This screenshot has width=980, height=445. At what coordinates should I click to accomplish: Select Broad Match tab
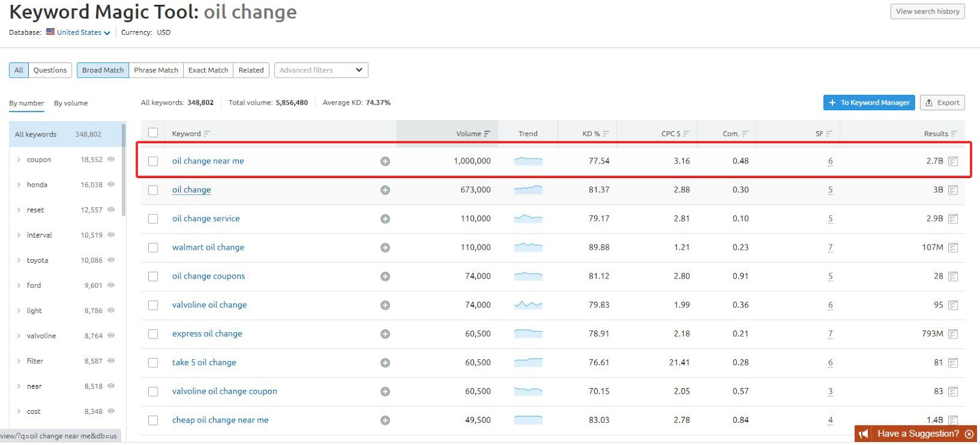point(103,70)
